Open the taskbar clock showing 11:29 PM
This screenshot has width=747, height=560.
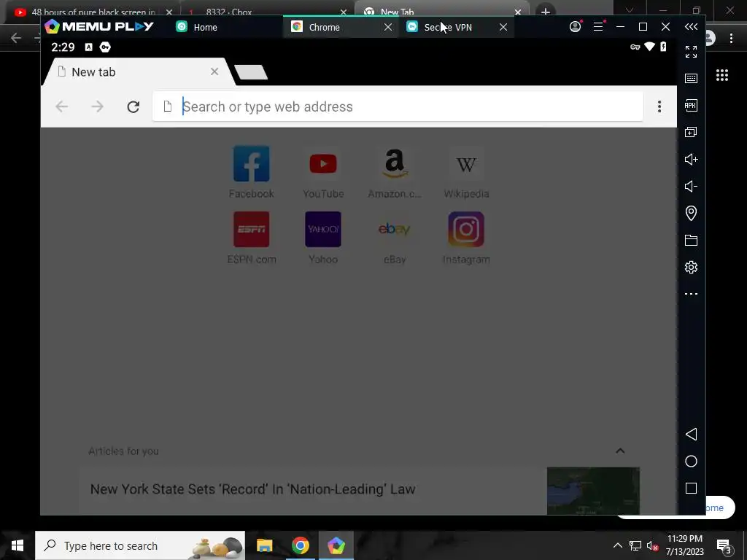pos(684,545)
